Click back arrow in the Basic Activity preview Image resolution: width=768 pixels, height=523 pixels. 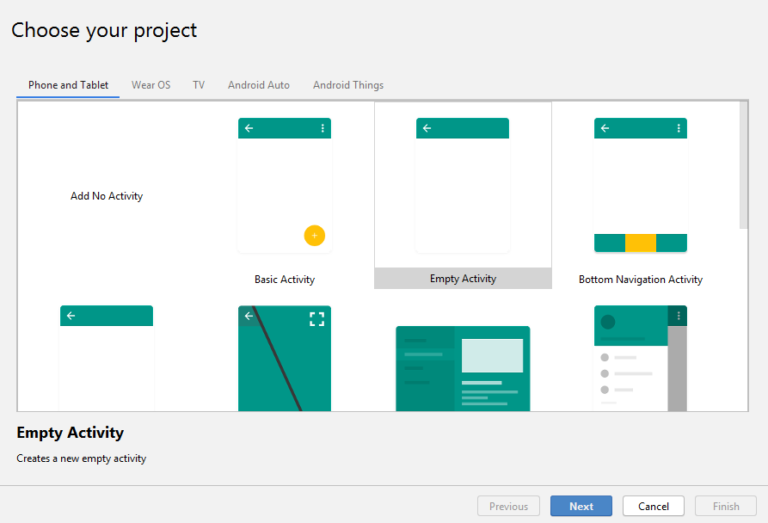(249, 128)
